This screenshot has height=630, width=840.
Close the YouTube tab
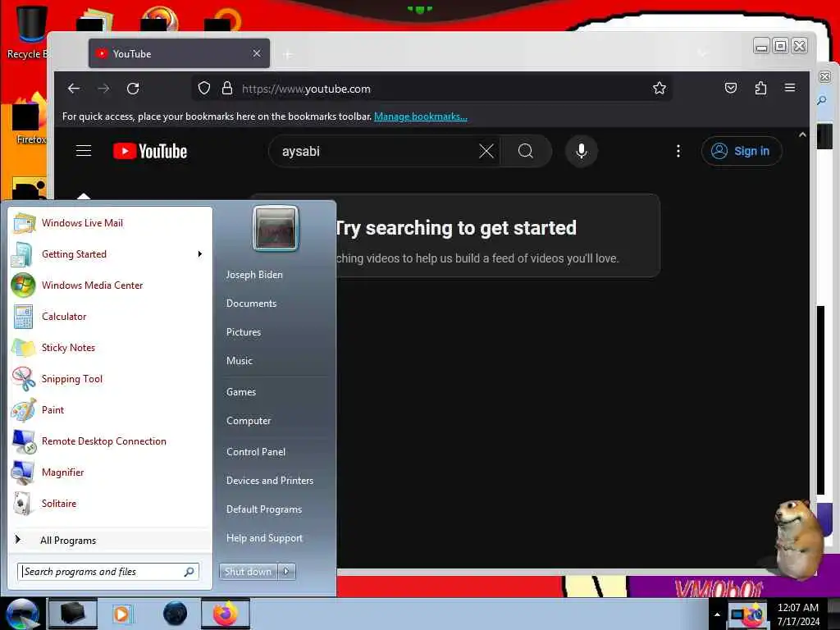(x=257, y=53)
